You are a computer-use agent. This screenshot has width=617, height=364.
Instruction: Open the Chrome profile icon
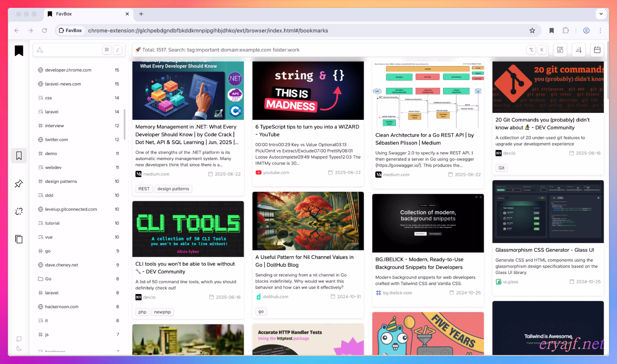click(x=586, y=30)
